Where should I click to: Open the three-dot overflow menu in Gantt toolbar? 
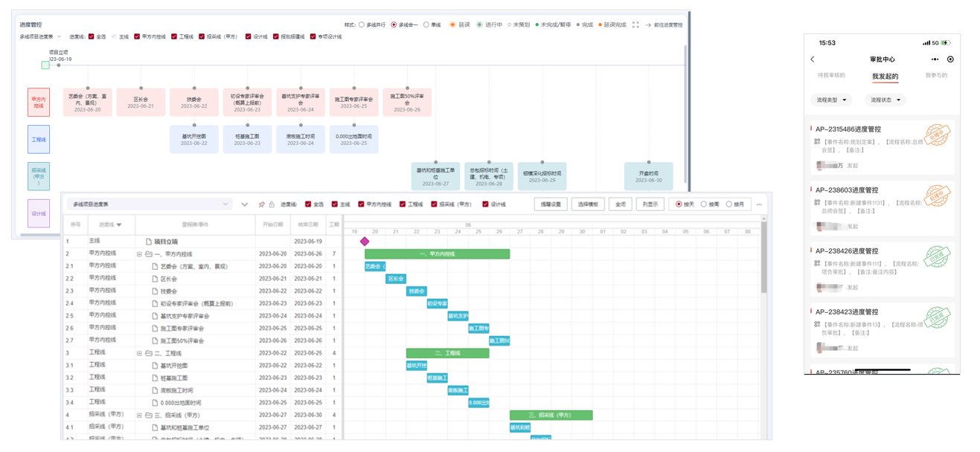point(759,204)
